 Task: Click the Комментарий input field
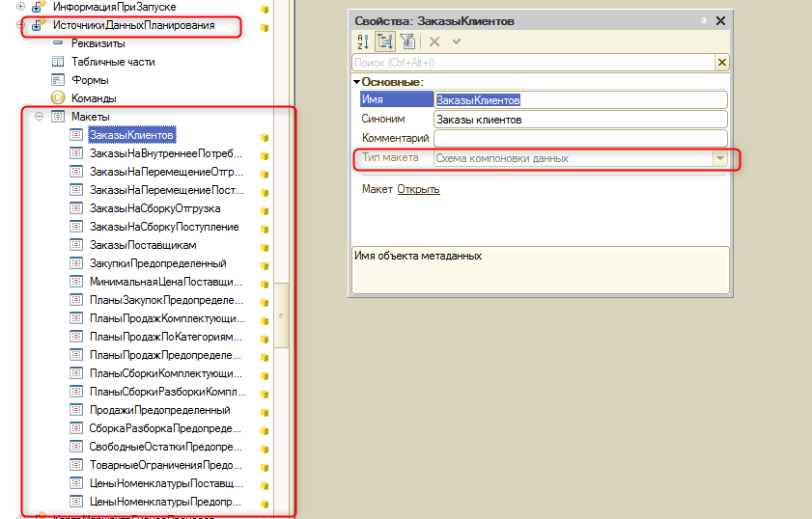pos(579,139)
